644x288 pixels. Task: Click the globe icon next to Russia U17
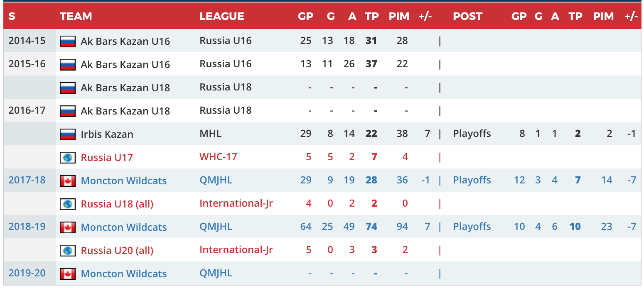(x=67, y=157)
